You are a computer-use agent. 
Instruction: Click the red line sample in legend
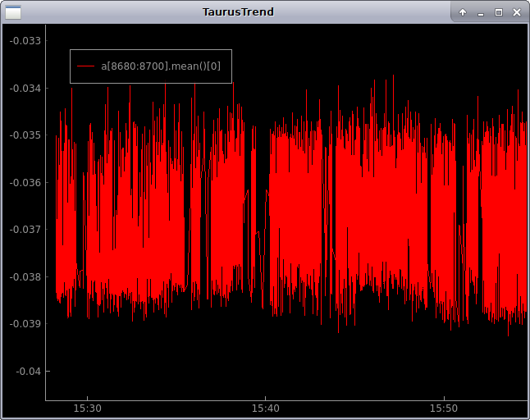[x=86, y=66]
